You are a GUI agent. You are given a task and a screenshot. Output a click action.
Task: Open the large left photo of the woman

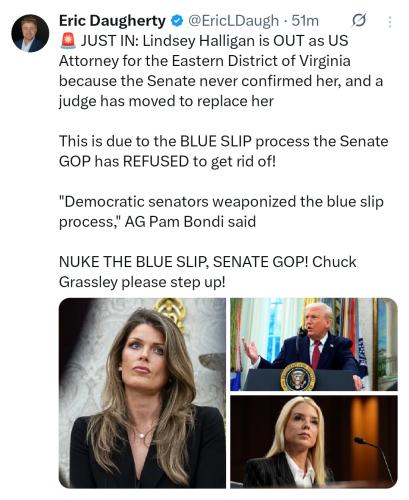tap(142, 393)
